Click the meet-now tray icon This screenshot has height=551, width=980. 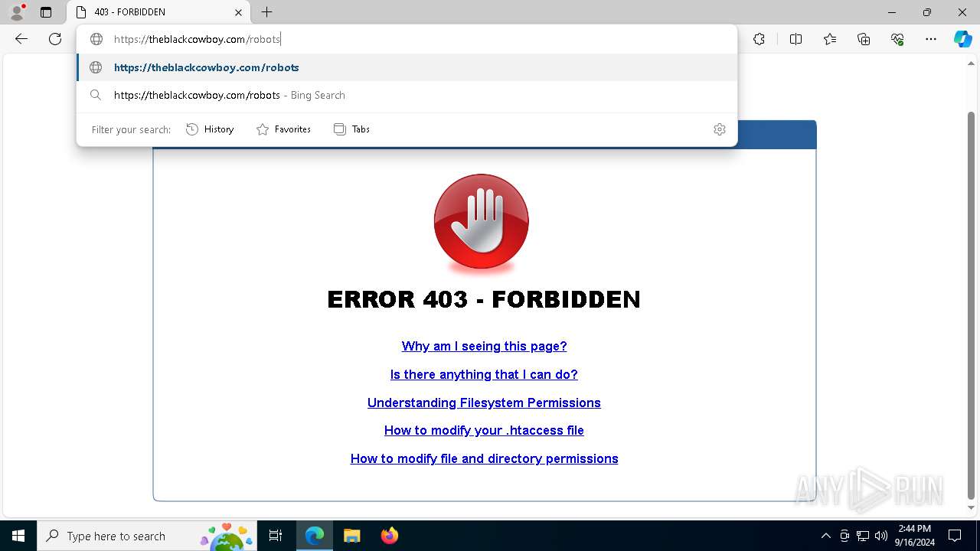click(844, 536)
